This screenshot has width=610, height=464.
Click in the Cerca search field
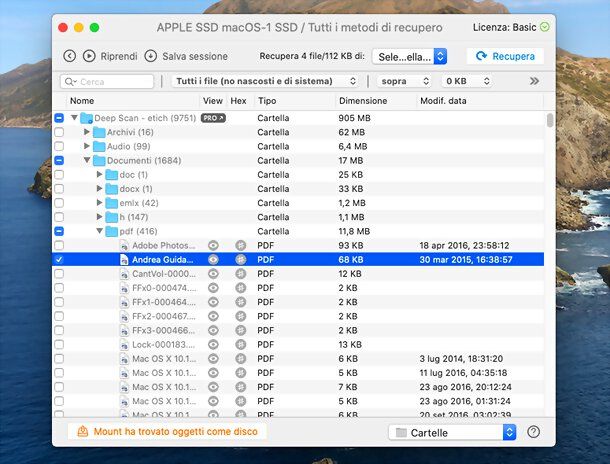tap(107, 81)
